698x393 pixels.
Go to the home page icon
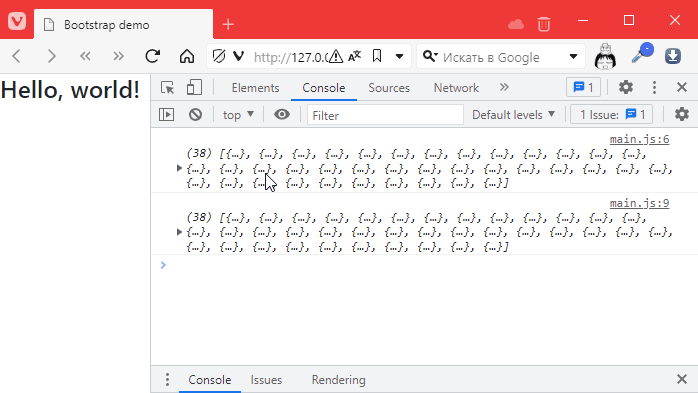(187, 56)
